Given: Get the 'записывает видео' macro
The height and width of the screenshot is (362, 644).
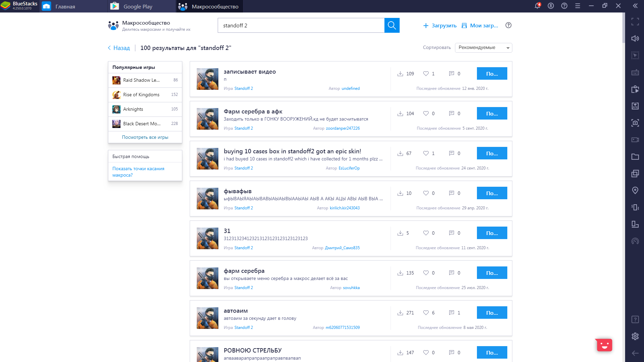Looking at the screenshot, I should [x=492, y=74].
